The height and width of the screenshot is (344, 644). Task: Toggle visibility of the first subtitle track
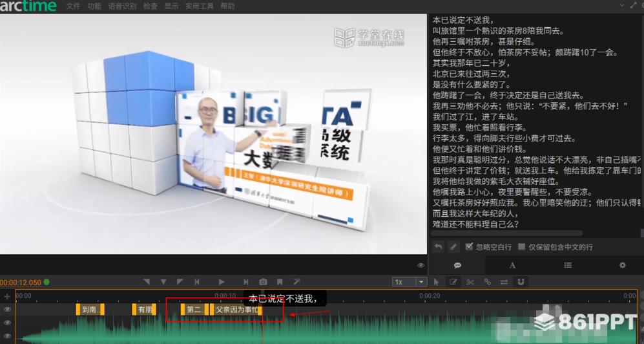coord(7,310)
